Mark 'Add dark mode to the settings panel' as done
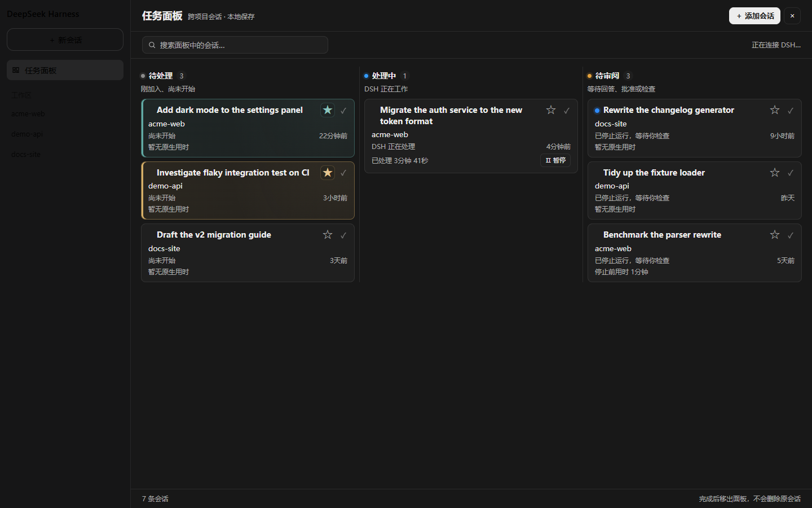812x508 pixels. (x=343, y=111)
